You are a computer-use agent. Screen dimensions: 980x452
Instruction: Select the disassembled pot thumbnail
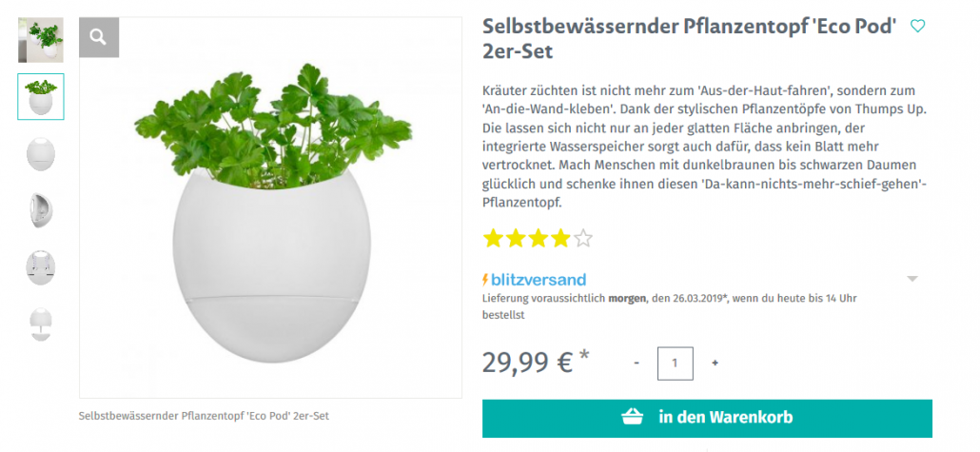click(x=41, y=324)
